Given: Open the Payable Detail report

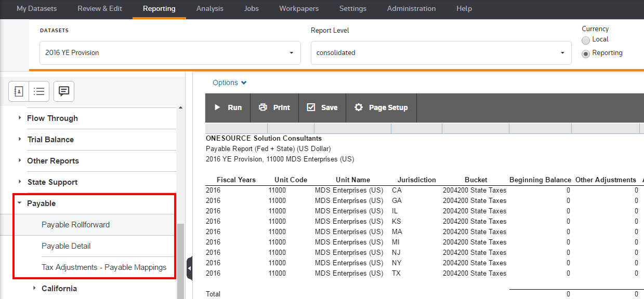Looking at the screenshot, I should pos(66,246).
